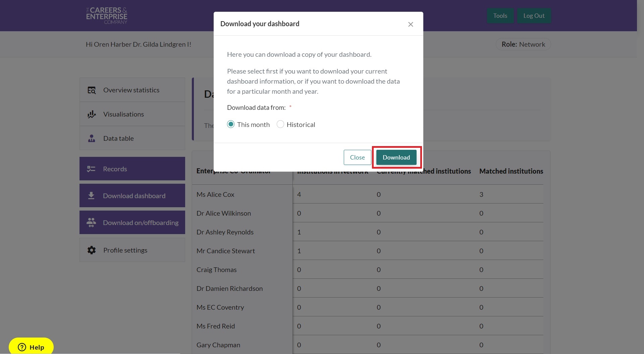Click the Visualisations chart icon
The height and width of the screenshot is (354, 644).
click(92, 114)
